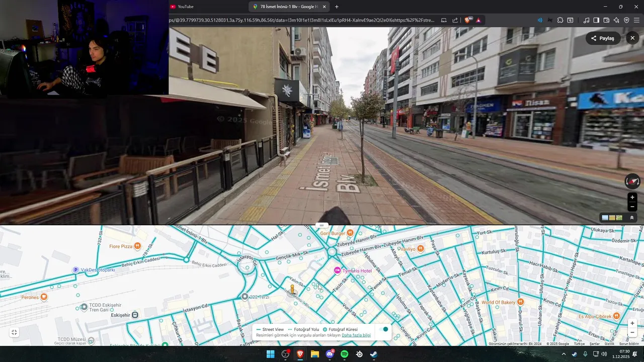Select the Pilavliyo restaurant pin
The height and width of the screenshot is (362, 644).
point(421,248)
